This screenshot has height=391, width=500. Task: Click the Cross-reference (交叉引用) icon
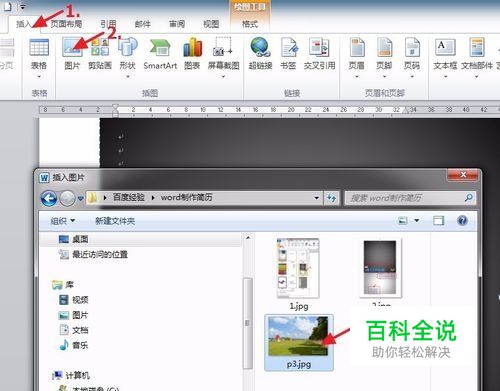(x=319, y=47)
